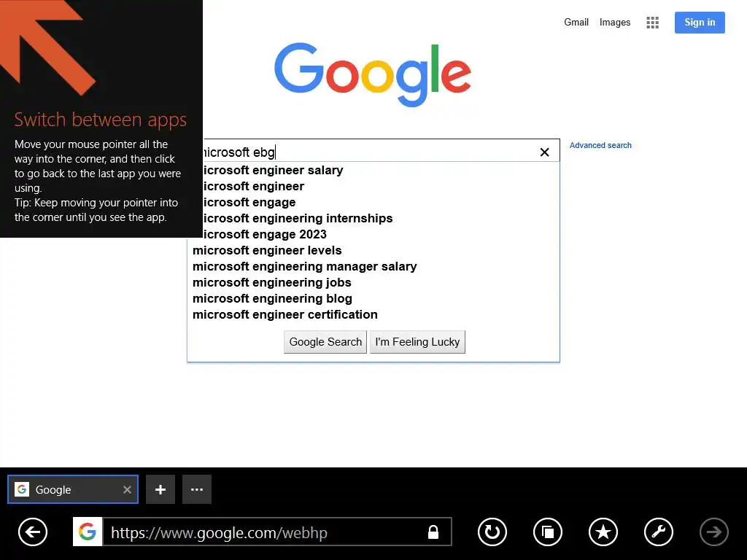Open tab tools ellipsis button

click(197, 489)
